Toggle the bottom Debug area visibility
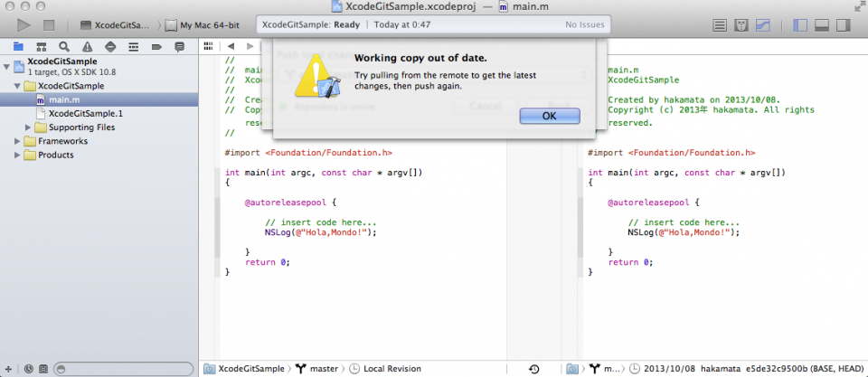Screen dimensions: 868x377 pos(823,24)
